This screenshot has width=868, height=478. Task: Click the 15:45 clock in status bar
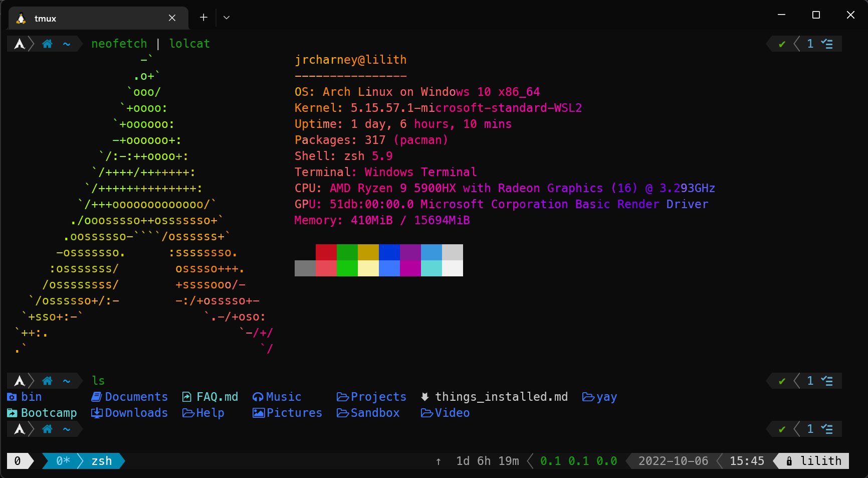click(747, 461)
